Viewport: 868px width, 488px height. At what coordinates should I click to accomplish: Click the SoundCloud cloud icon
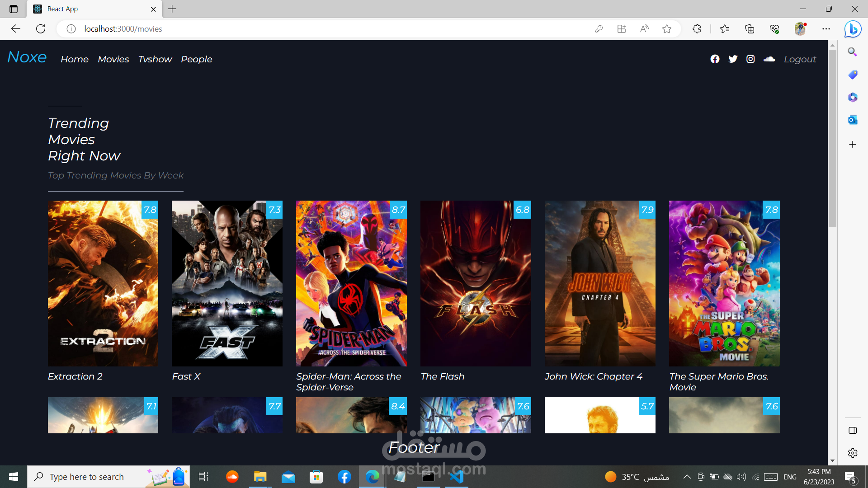pyautogui.click(x=769, y=59)
